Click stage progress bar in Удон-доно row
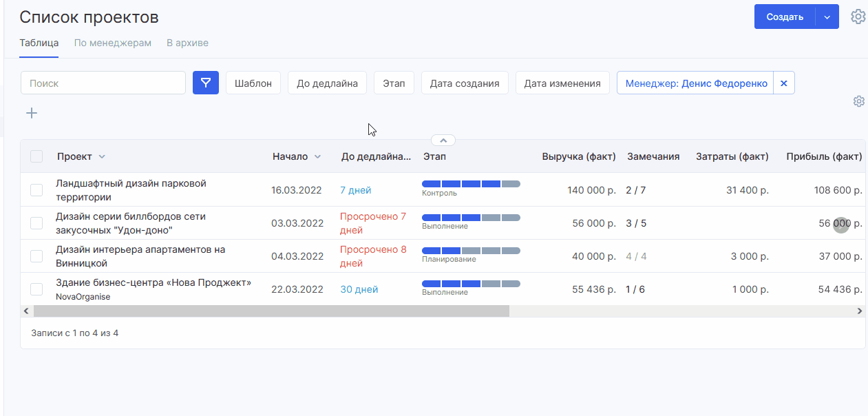 click(x=471, y=217)
